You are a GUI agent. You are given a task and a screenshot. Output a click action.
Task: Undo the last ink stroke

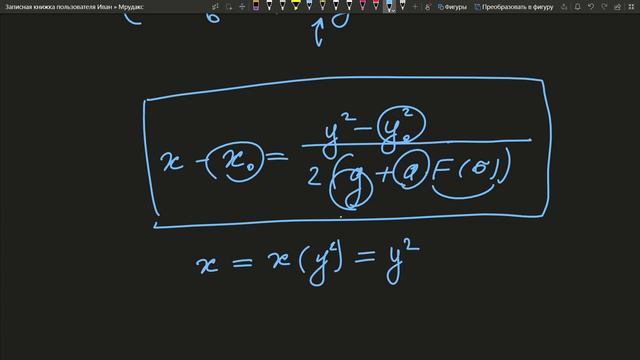(x=591, y=7)
